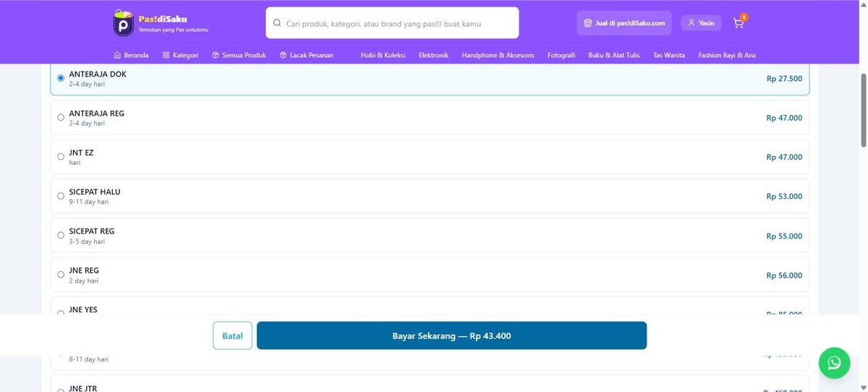868x392 pixels.
Task: Click Jual di pas!diSaku.com button
Action: click(624, 23)
